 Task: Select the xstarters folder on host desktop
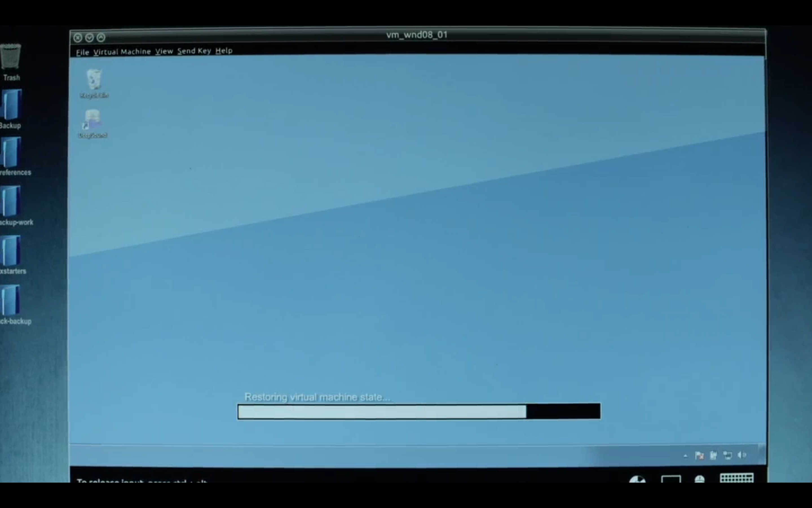[13, 255]
